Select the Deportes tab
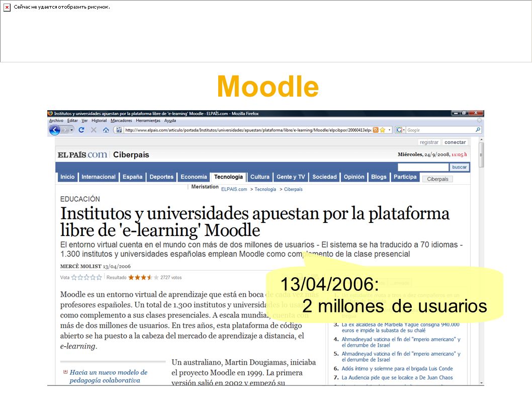The height and width of the screenshot is (399, 532). pyautogui.click(x=161, y=177)
